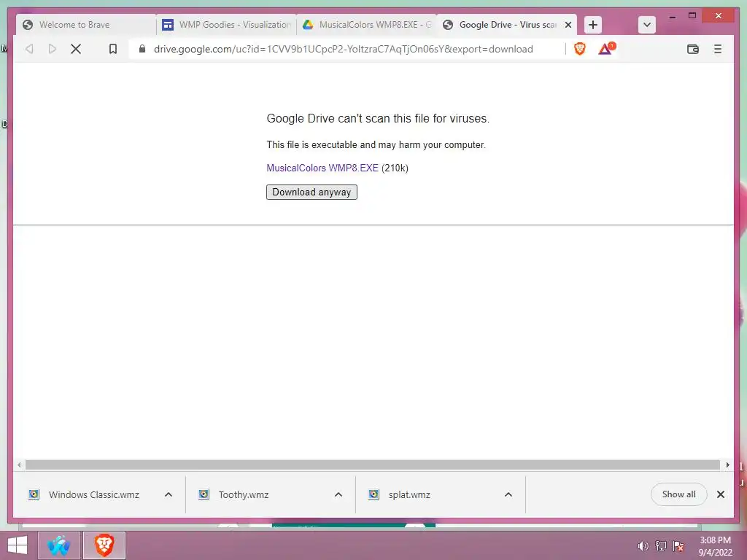Open the tab search dropdown arrow
Screen dimensions: 747x560
pyautogui.click(x=646, y=25)
